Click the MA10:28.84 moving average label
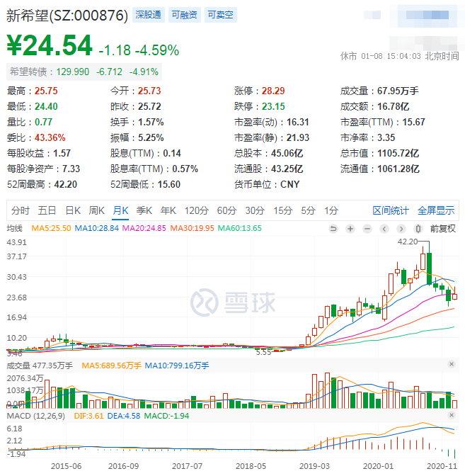The height and width of the screenshot is (476, 465). [96, 228]
